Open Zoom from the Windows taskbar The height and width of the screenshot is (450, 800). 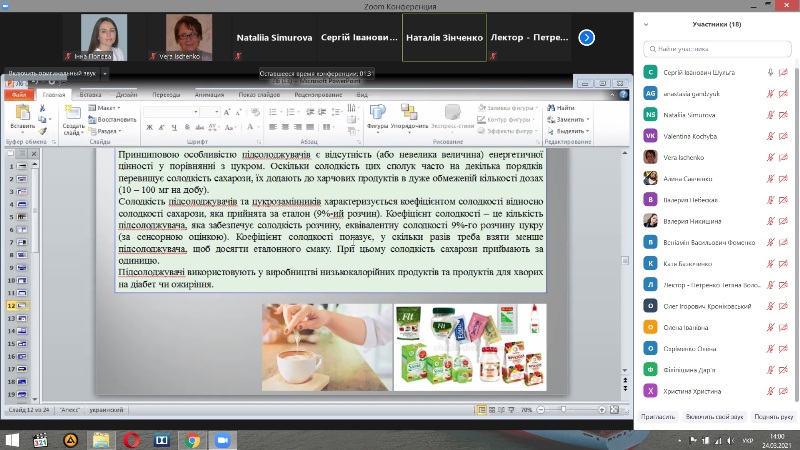pyautogui.click(x=222, y=439)
